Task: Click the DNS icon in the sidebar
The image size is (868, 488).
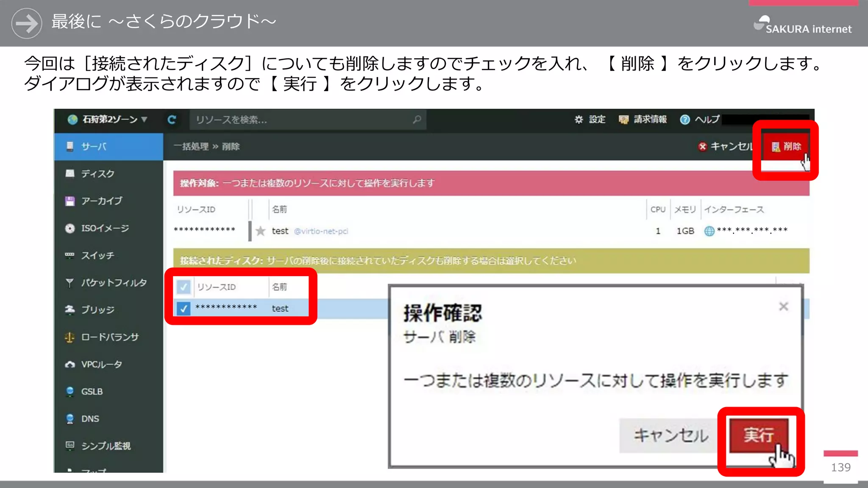Action: (70, 419)
